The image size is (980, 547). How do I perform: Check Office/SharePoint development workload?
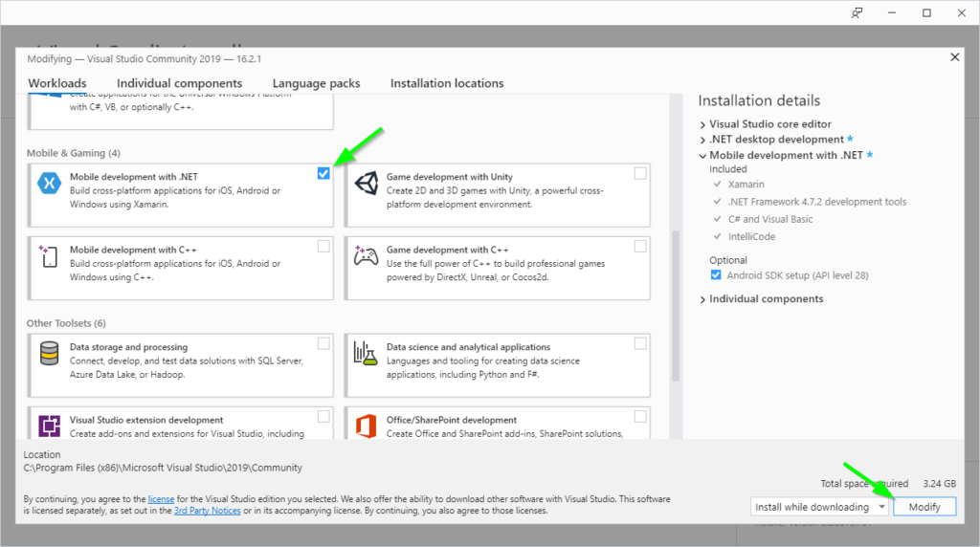640,417
